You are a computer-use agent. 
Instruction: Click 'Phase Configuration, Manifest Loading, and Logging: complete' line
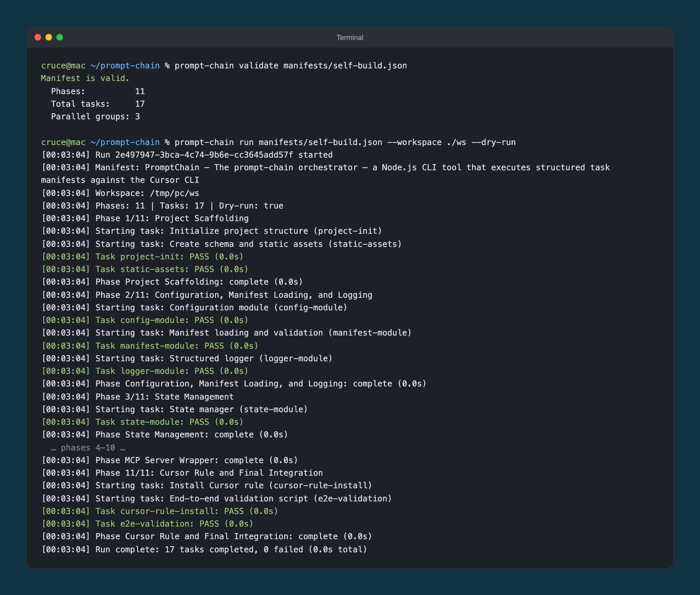[x=234, y=384]
